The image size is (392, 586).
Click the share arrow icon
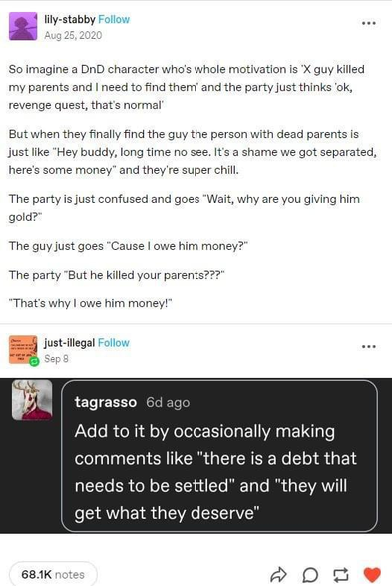point(278,574)
